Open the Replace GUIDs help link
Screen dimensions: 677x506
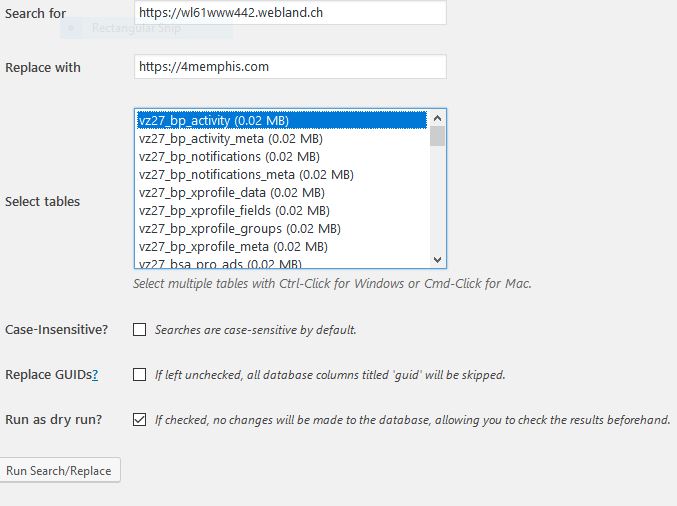(x=95, y=375)
